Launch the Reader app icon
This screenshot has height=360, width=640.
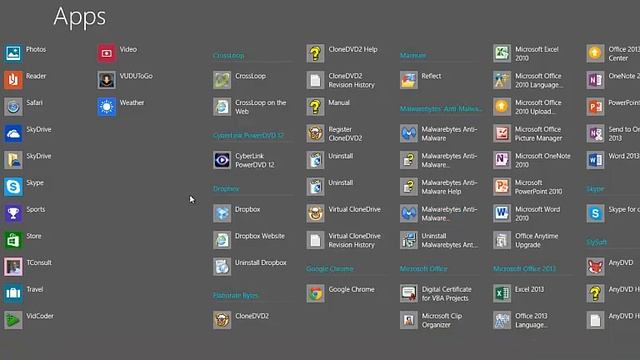point(13,80)
